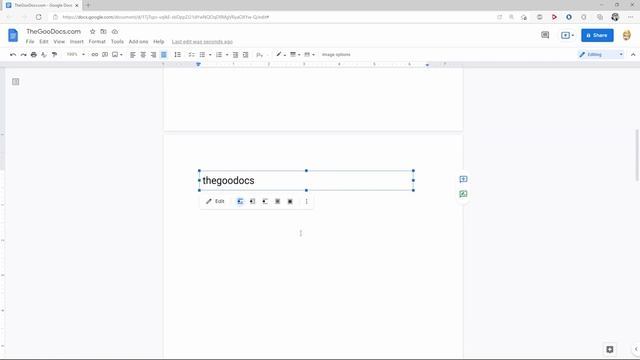Open more options for the drawing
This screenshot has width=640, height=360.
[x=307, y=201]
